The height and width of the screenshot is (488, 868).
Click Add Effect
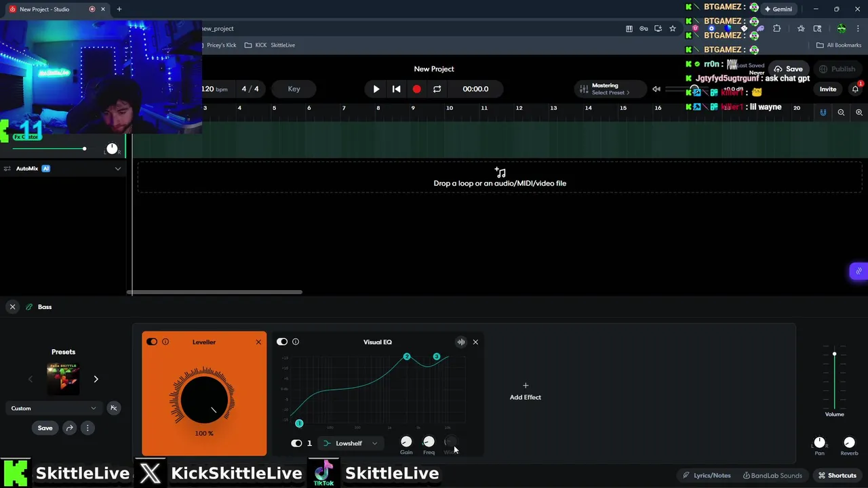[x=526, y=391]
